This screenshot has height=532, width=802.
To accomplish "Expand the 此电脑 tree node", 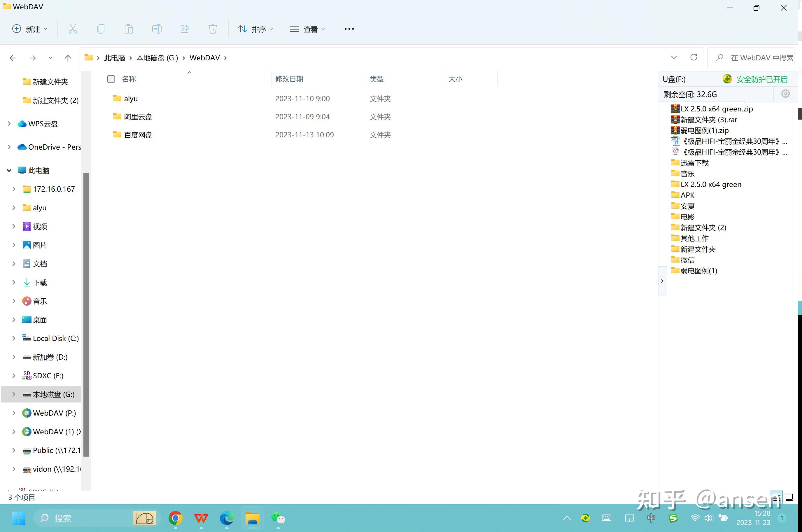I will 9,170.
